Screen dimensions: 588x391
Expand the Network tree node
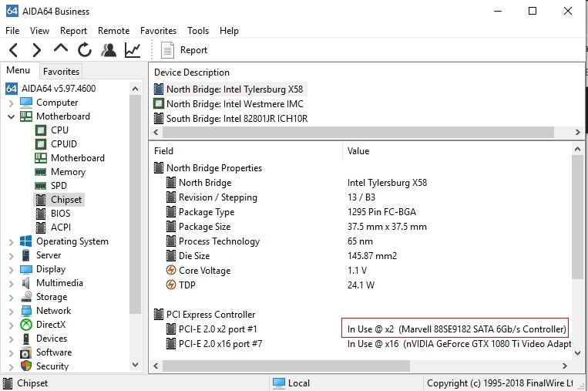tap(12, 312)
